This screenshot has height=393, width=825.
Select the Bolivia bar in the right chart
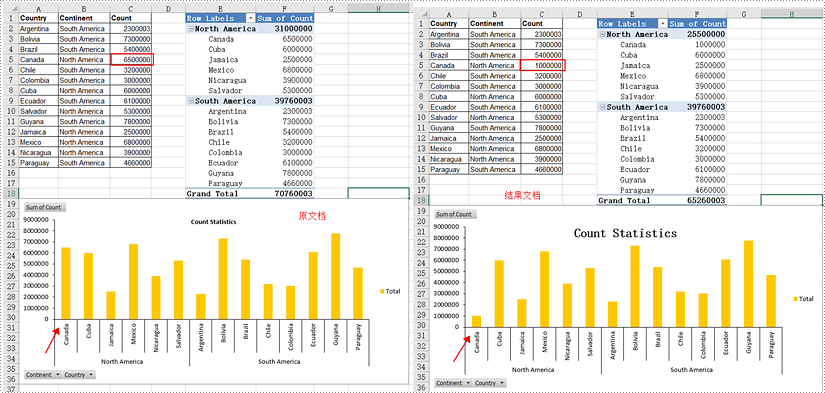(635, 286)
